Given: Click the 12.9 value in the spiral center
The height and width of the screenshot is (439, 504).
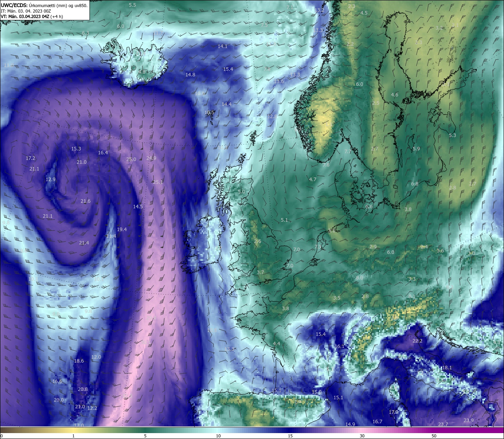Looking at the screenshot, I should coord(50,180).
